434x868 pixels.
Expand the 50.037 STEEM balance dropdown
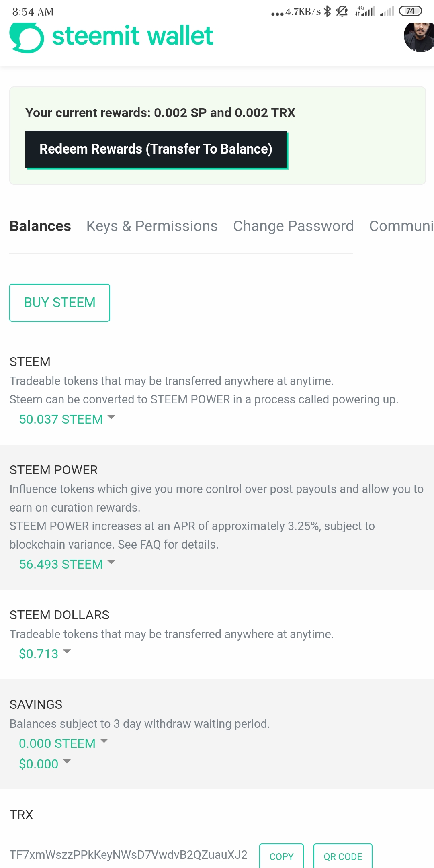tap(67, 419)
